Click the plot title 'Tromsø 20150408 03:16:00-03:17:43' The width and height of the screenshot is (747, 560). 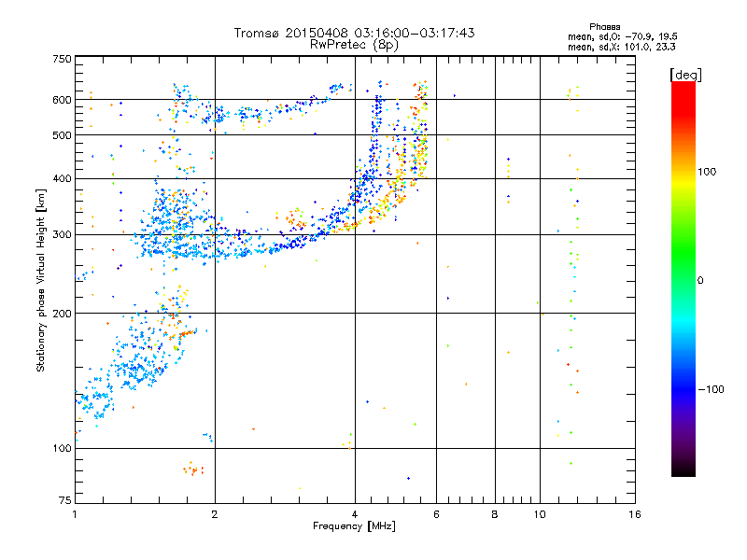(354, 33)
